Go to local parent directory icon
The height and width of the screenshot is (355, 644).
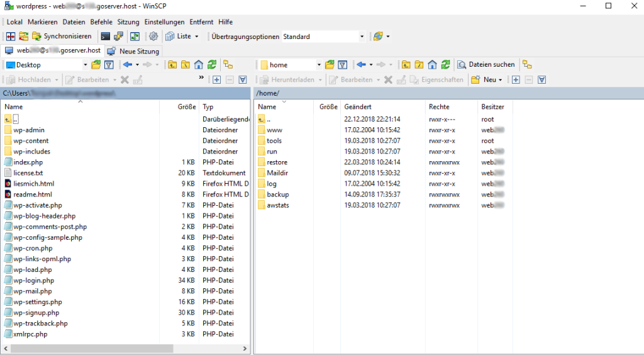click(172, 65)
